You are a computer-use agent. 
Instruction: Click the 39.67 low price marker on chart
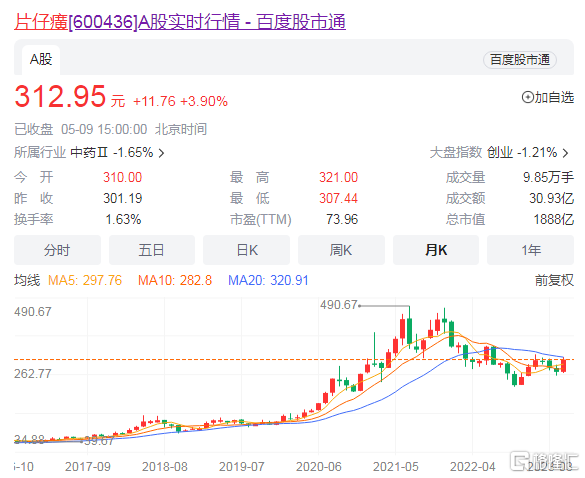tap(99, 441)
